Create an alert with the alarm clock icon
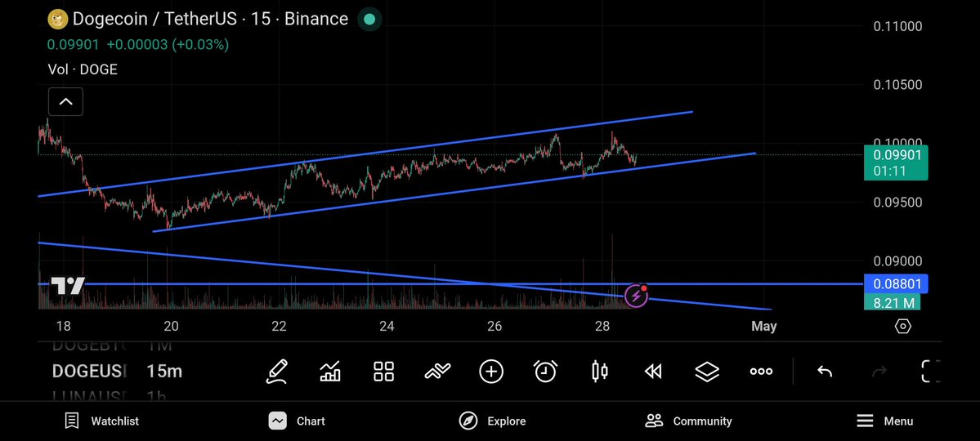This screenshot has width=980, height=441. click(546, 371)
